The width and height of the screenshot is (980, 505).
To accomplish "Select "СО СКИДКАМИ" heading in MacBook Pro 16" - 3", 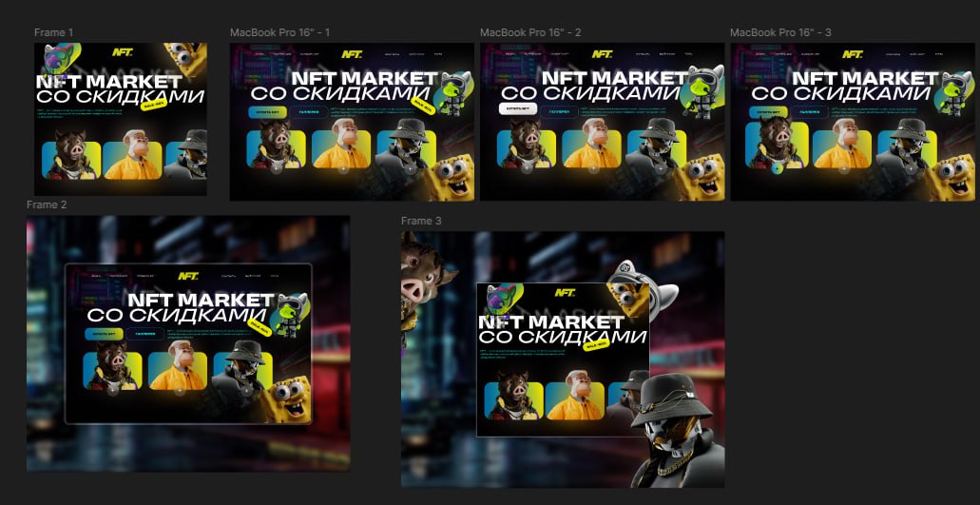I will point(840,93).
